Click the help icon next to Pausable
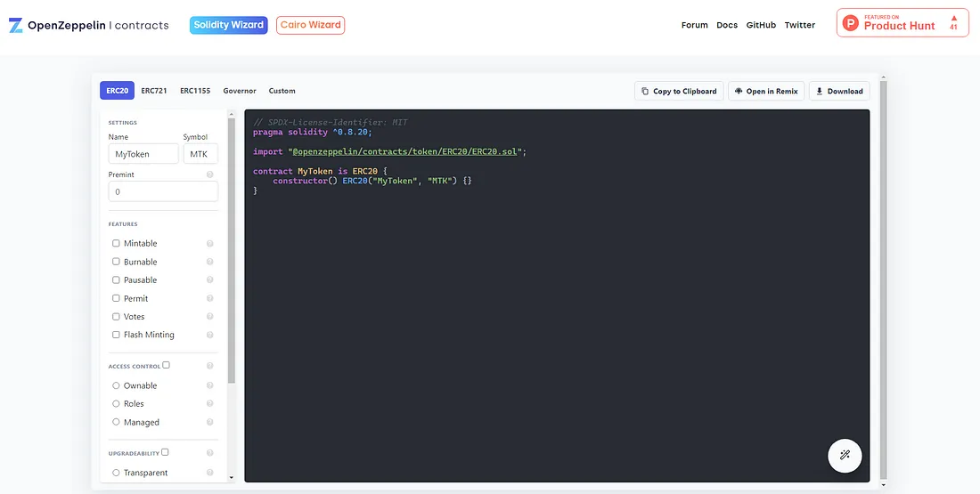 point(210,279)
